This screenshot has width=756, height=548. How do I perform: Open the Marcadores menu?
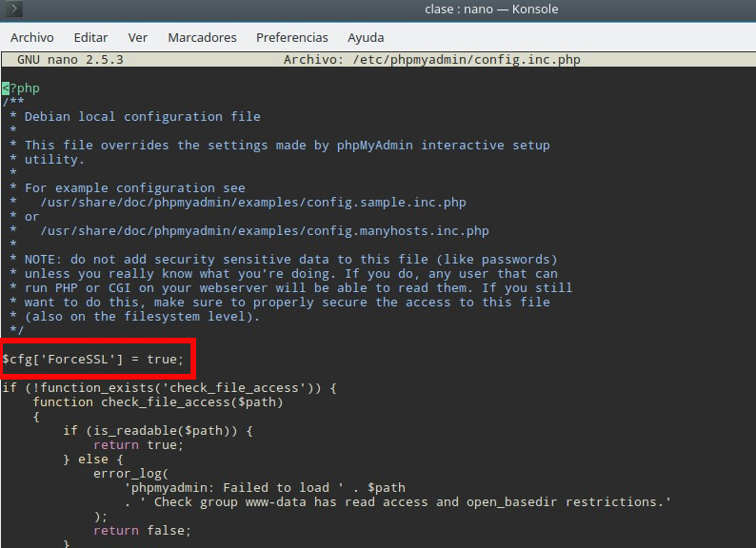coord(202,38)
